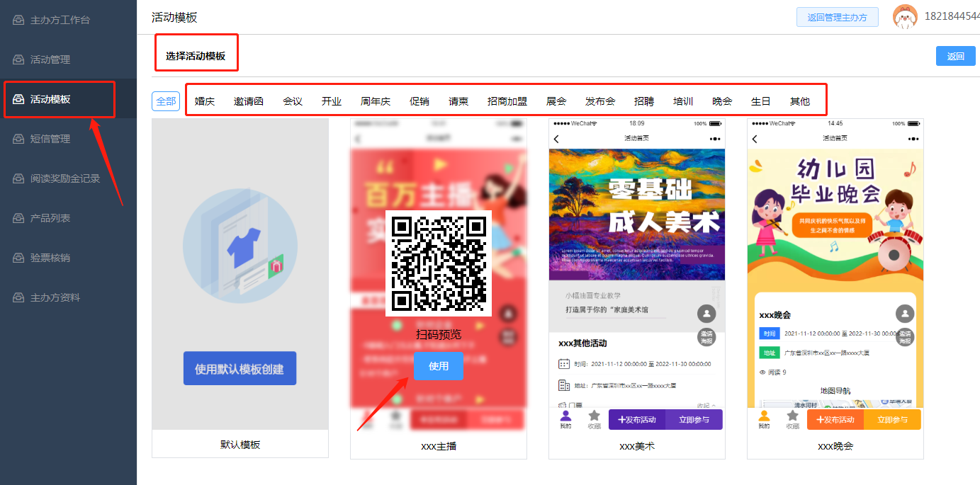Viewport: 980px width, 485px height.
Task: Open 活动管理 in the sidebar
Action: coord(50,59)
